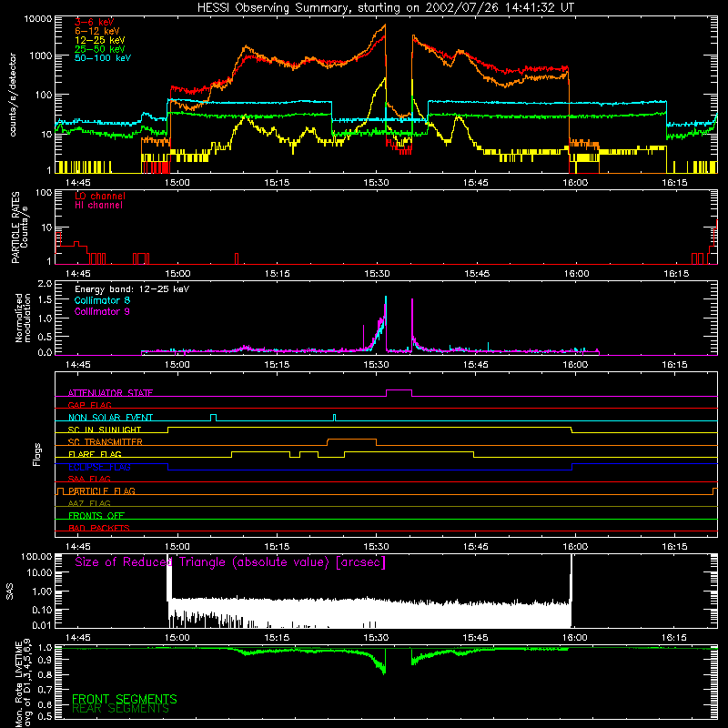The height and width of the screenshot is (728, 728).
Task: Select the LO channel legend label
Action: [100, 196]
